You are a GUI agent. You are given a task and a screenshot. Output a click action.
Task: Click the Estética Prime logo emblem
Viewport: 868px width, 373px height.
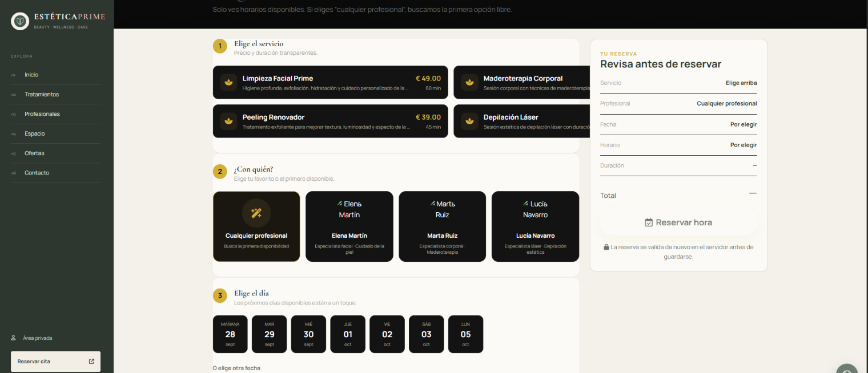point(21,21)
